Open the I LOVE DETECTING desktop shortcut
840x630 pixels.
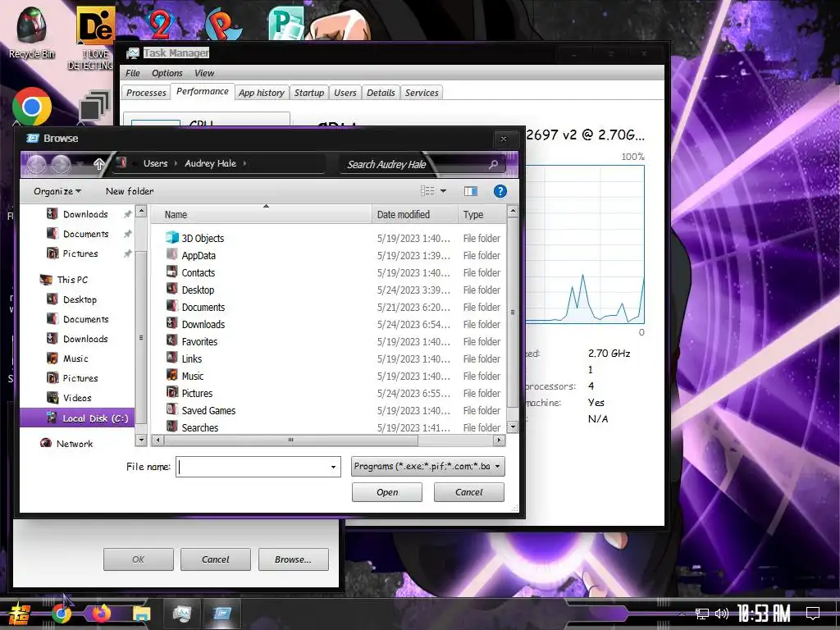94,38
